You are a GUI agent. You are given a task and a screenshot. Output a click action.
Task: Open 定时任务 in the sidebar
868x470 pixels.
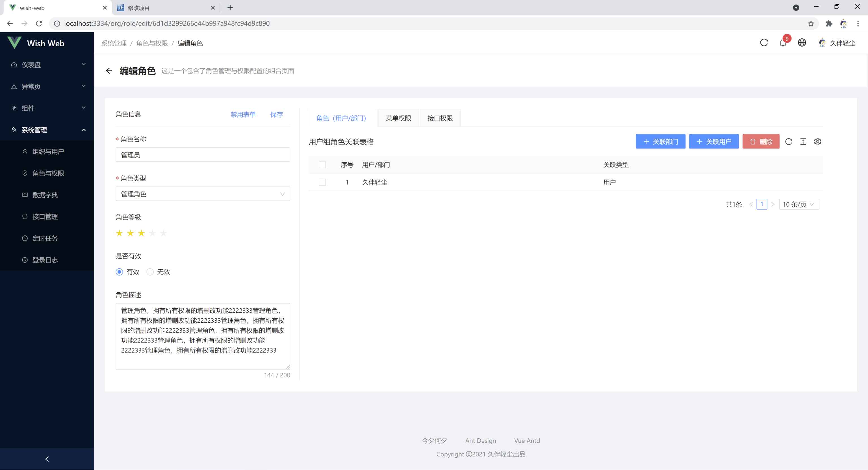coord(47,238)
